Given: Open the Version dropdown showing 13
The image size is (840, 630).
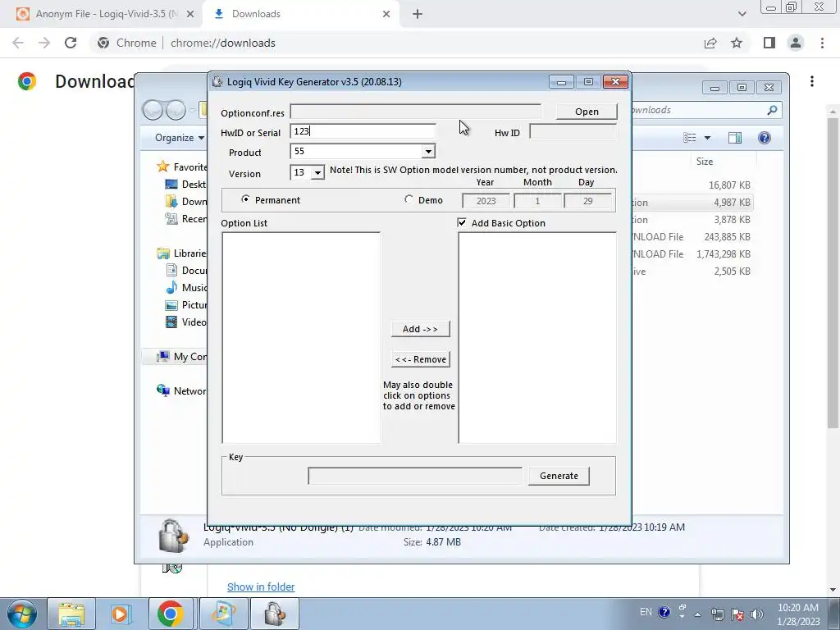Looking at the screenshot, I should click(x=317, y=172).
